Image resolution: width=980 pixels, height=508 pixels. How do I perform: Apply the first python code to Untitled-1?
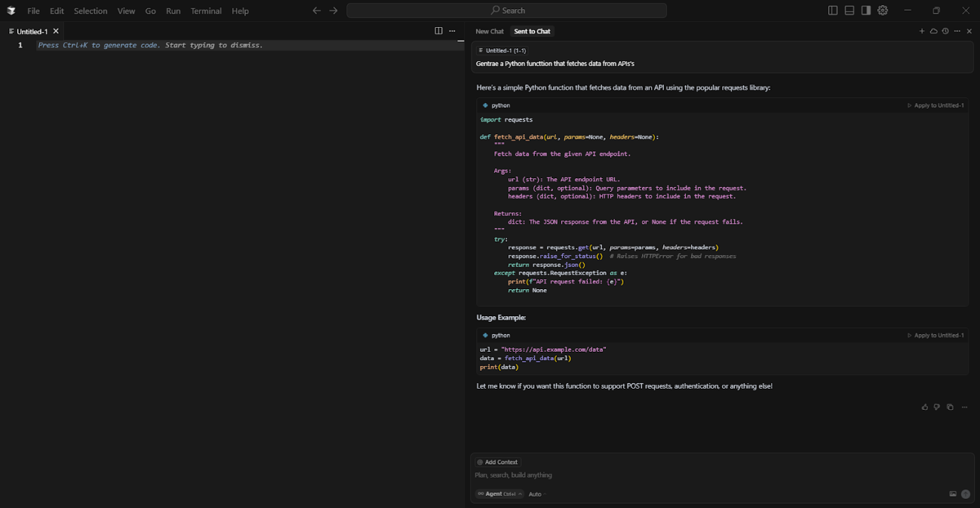tap(935, 104)
